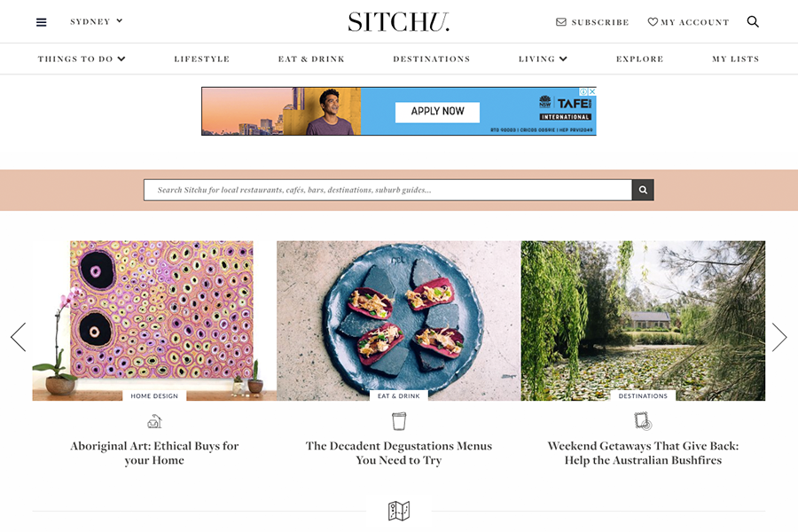
Task: Click the search bar submit magnifier button
Action: tap(643, 190)
